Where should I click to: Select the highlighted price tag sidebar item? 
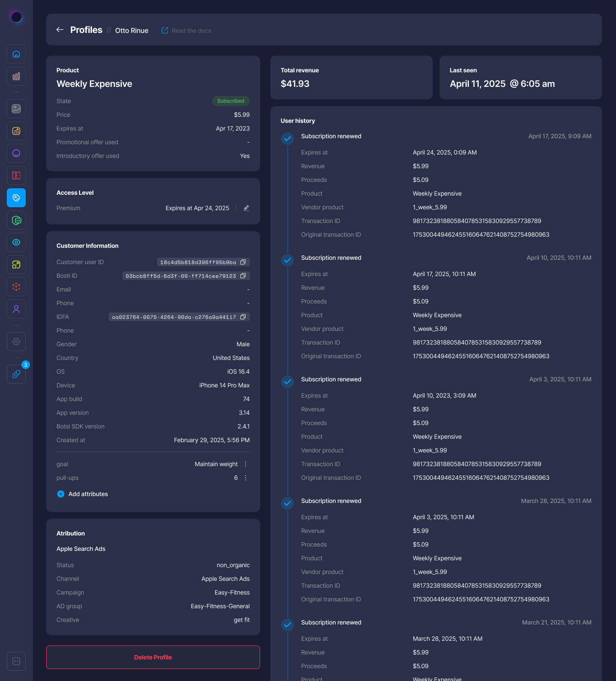pyautogui.click(x=16, y=198)
